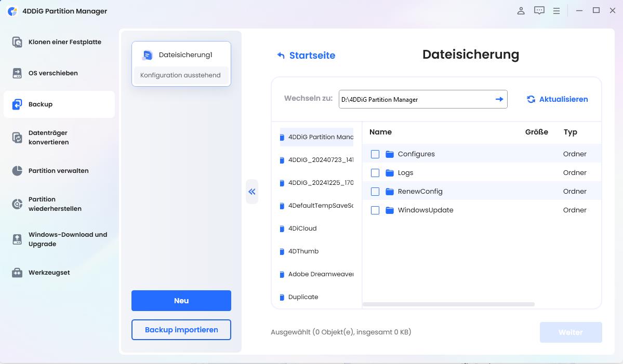This screenshot has width=623, height=364.
Task: Check the Configures folder checkbox
Action: click(375, 154)
